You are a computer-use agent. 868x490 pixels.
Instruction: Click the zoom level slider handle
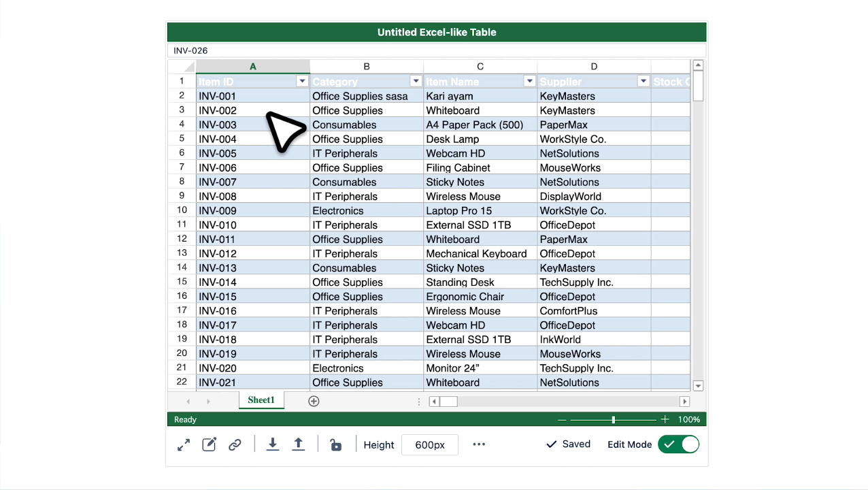(x=614, y=420)
